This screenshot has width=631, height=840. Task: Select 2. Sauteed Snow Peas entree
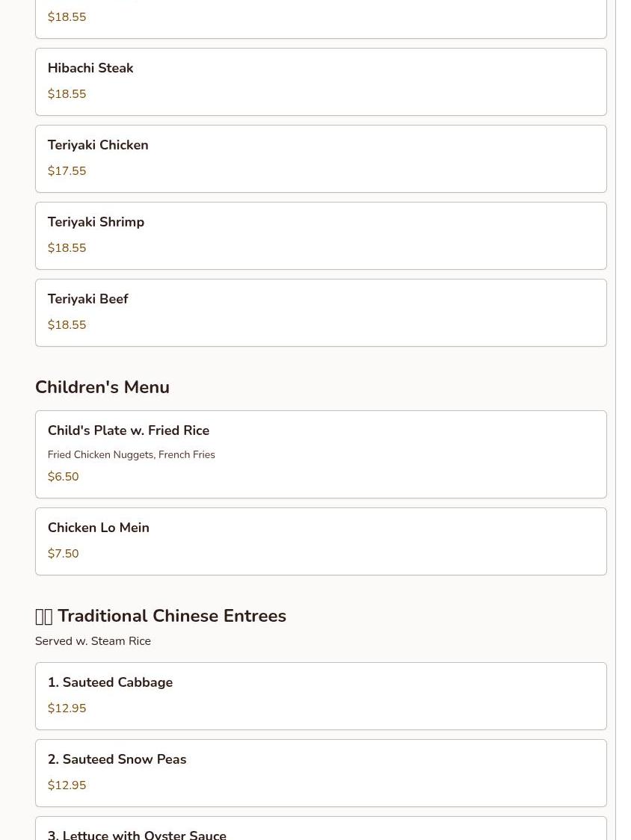point(117,759)
